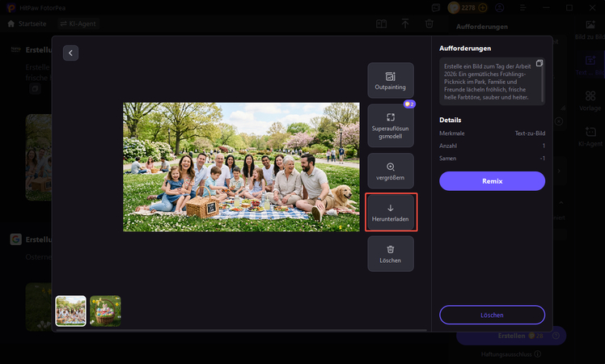This screenshot has width=605, height=364.
Task: Open the Startseite home link
Action: (x=27, y=24)
